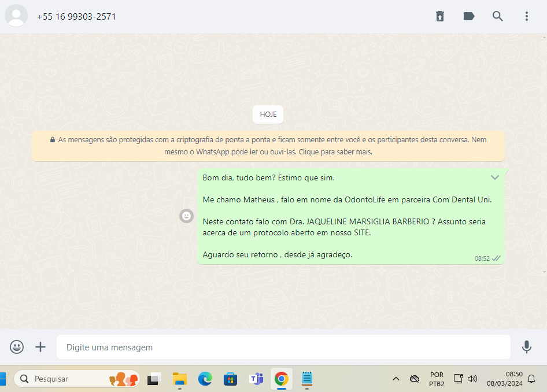Viewport: 547px width, 392px height.
Task: Click the sent message time 08:52
Action: pyautogui.click(x=482, y=258)
